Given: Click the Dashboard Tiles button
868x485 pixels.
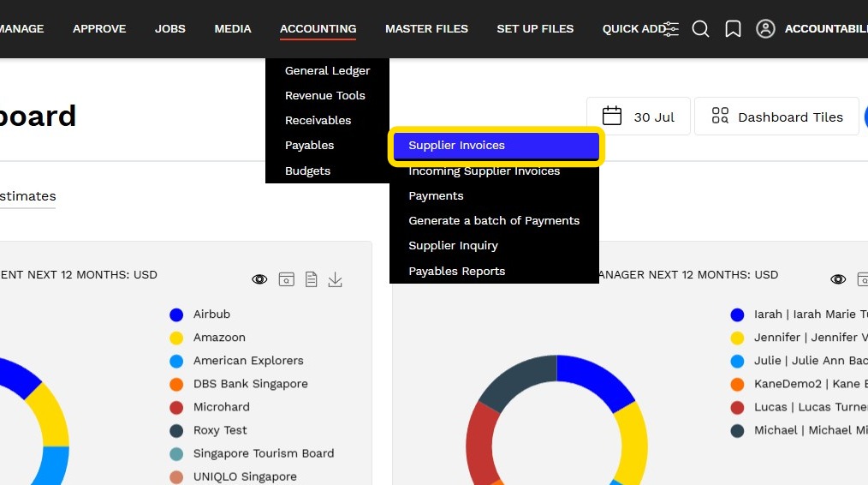Looking at the screenshot, I should (776, 116).
